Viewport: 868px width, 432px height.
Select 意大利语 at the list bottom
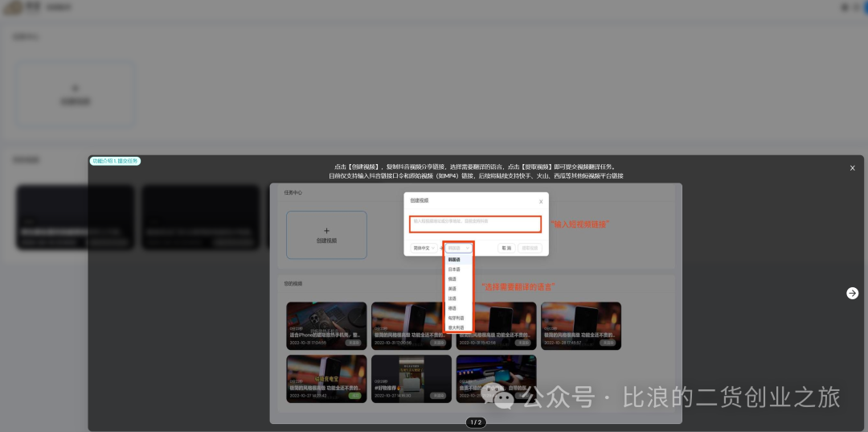click(456, 327)
